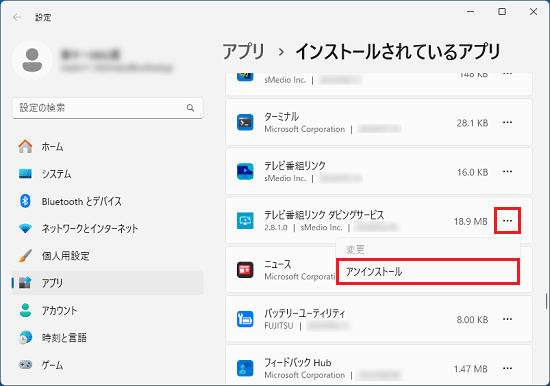
Task: Click the search magnifier icon
Action: 190,108
